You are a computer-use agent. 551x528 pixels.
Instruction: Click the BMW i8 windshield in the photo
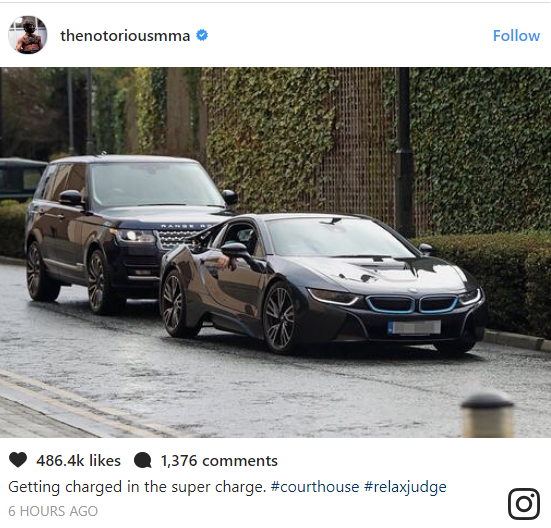[336, 237]
